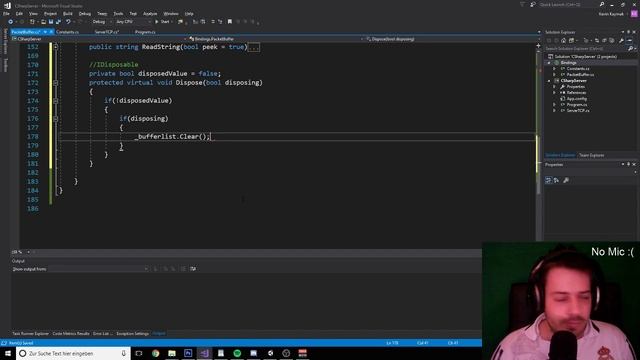Viewport: 640px width, 360px height.
Task: Expand the Constants.cs tree node
Action: 554,69
